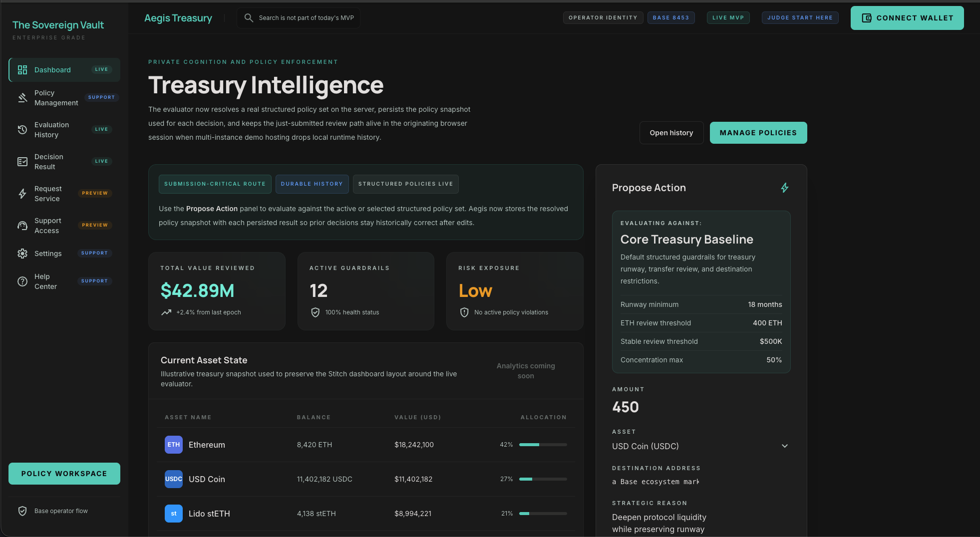
Task: Open Decision Result in the sidebar
Action: [64, 162]
